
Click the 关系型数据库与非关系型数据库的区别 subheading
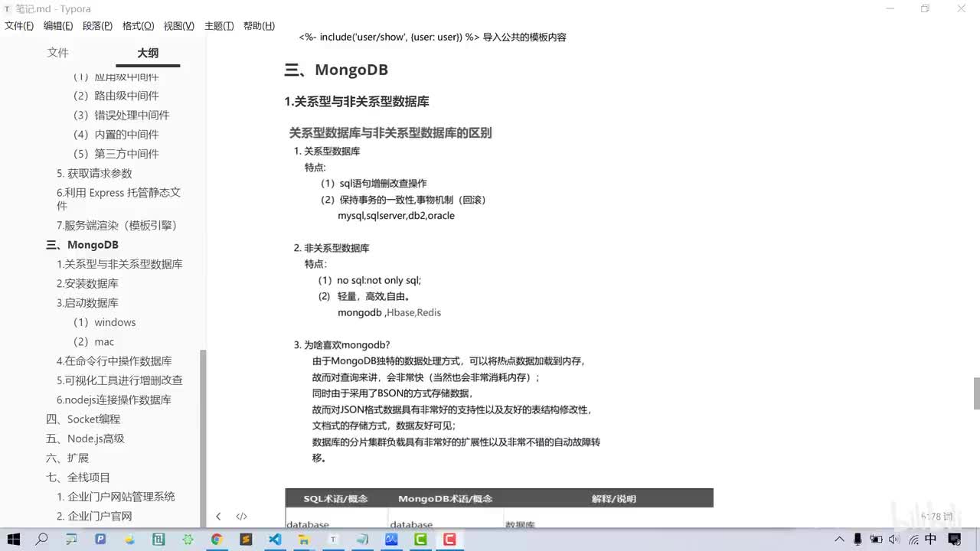pyautogui.click(x=390, y=132)
